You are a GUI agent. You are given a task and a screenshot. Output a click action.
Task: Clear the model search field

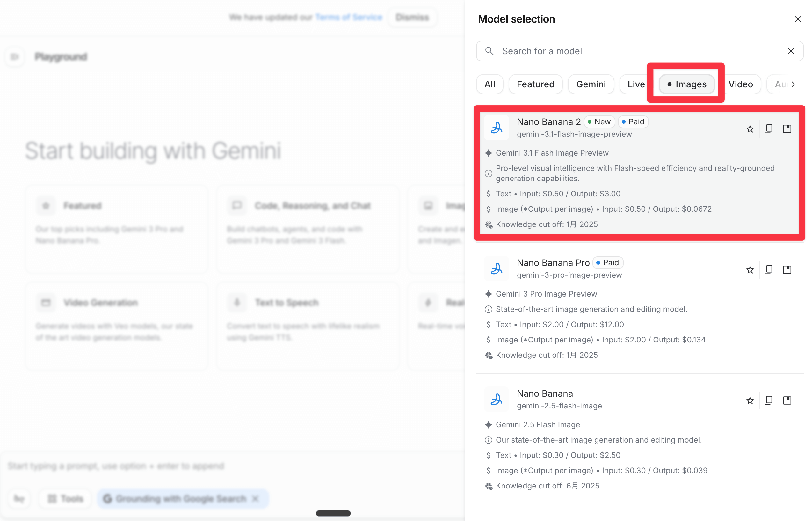point(790,51)
